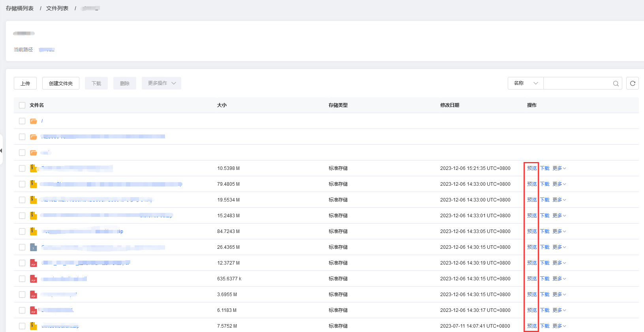The image size is (644, 332).
Task: Click the PDF icon of the 6.1183 M file
Action: pos(34,310)
